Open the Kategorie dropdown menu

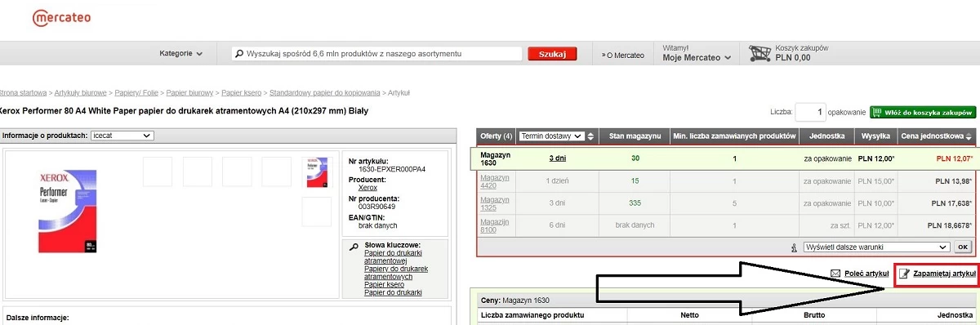click(x=181, y=54)
